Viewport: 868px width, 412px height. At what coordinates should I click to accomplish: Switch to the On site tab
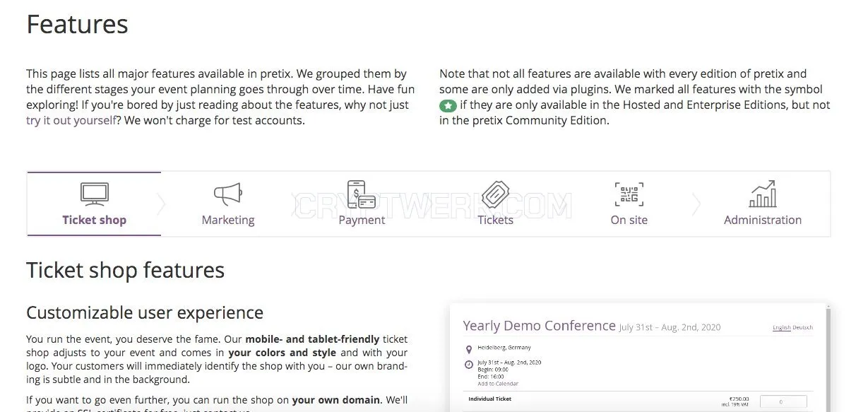point(629,204)
